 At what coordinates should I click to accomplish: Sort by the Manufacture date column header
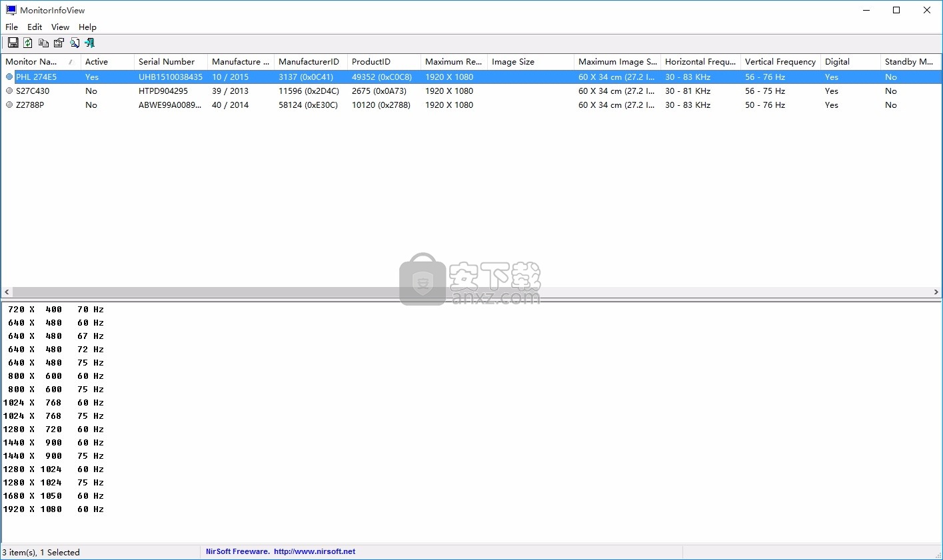point(241,61)
